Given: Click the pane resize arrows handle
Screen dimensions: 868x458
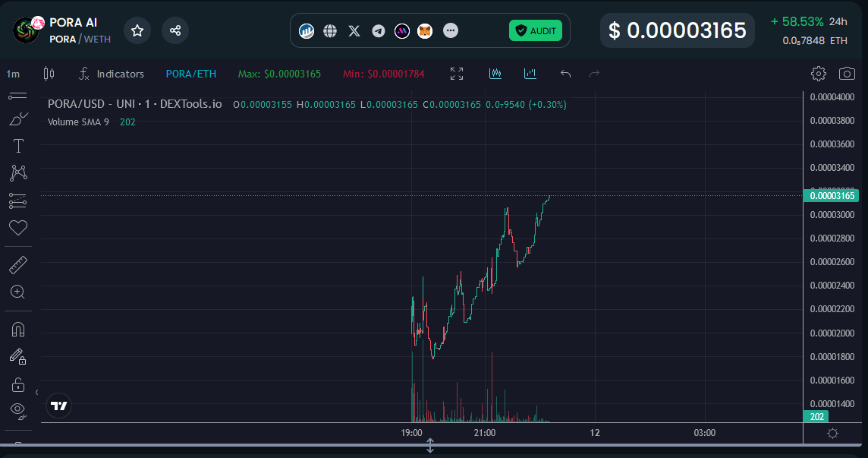Looking at the screenshot, I should pos(430,445).
